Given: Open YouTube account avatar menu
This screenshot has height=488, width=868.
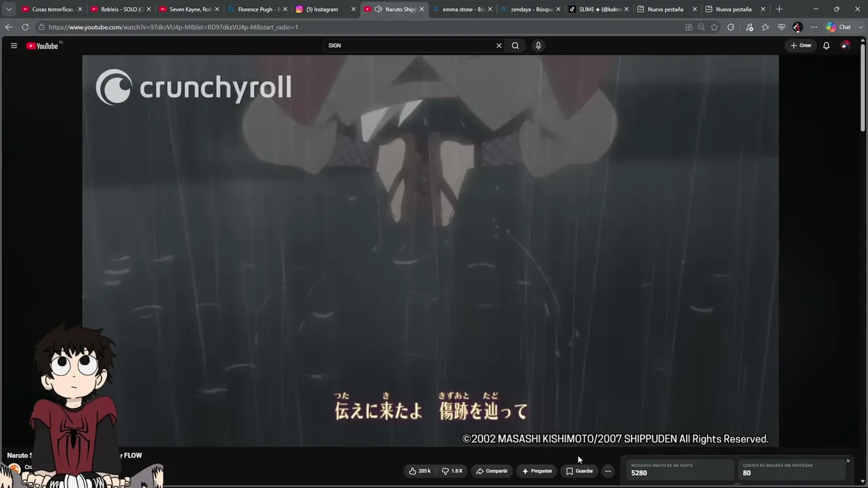Looking at the screenshot, I should [845, 45].
